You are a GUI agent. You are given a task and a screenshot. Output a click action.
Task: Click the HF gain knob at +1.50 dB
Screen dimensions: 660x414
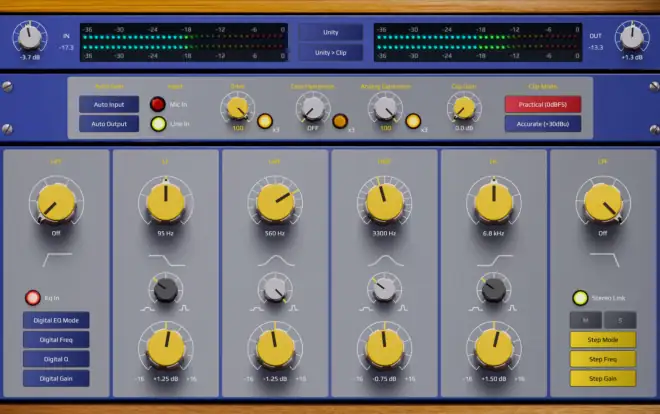494,348
